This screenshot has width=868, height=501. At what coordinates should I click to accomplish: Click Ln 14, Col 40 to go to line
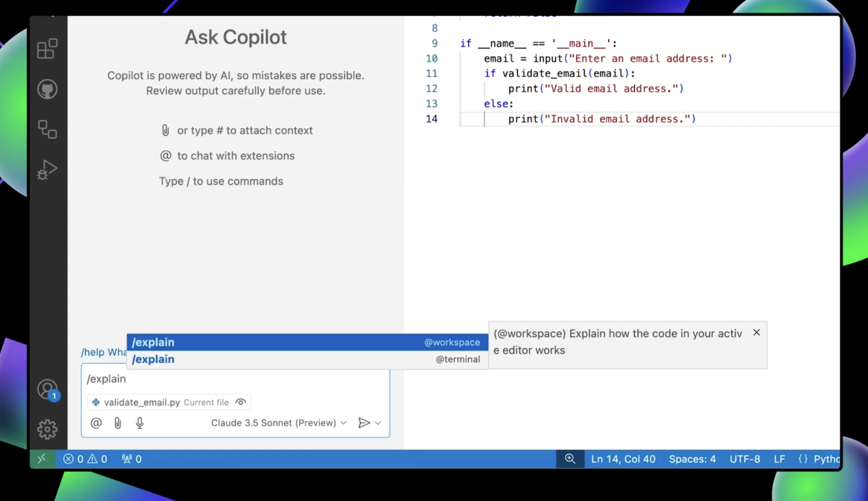coord(623,459)
